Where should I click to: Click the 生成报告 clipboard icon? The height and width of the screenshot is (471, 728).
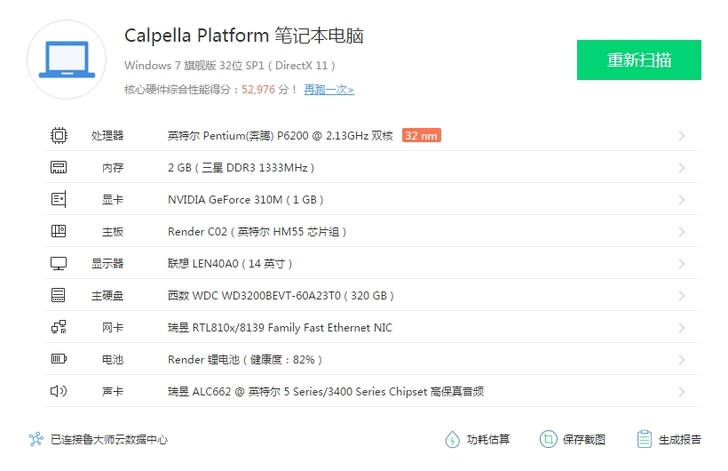click(644, 439)
